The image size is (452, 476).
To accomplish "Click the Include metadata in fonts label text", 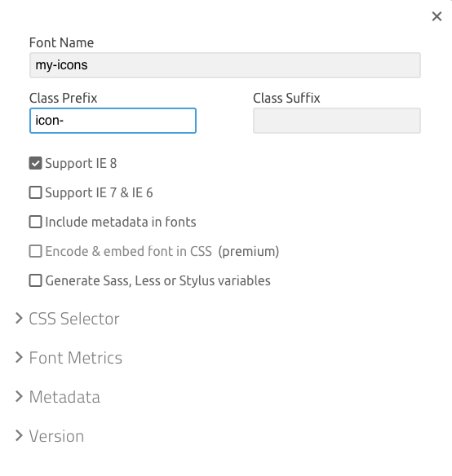I will [x=121, y=223].
